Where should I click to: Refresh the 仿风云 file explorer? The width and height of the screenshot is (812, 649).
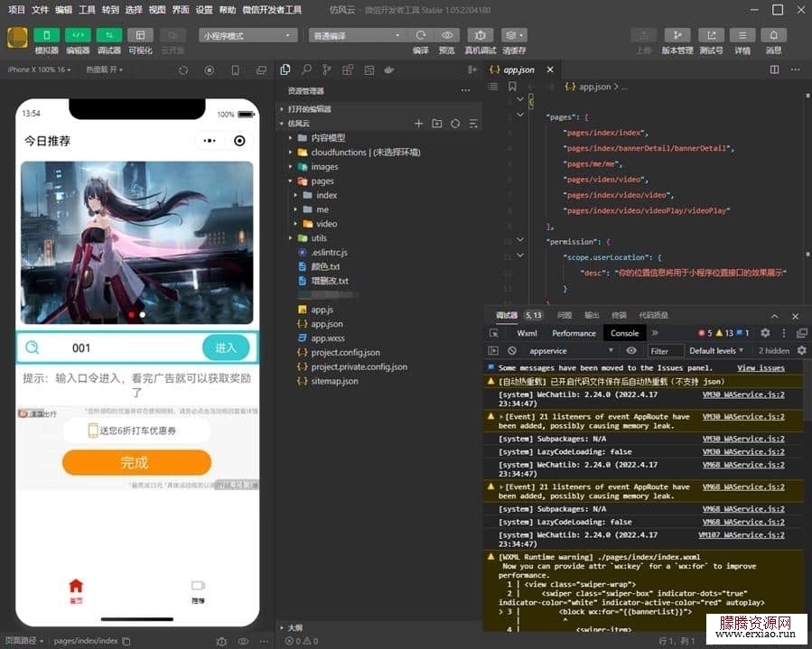point(455,123)
